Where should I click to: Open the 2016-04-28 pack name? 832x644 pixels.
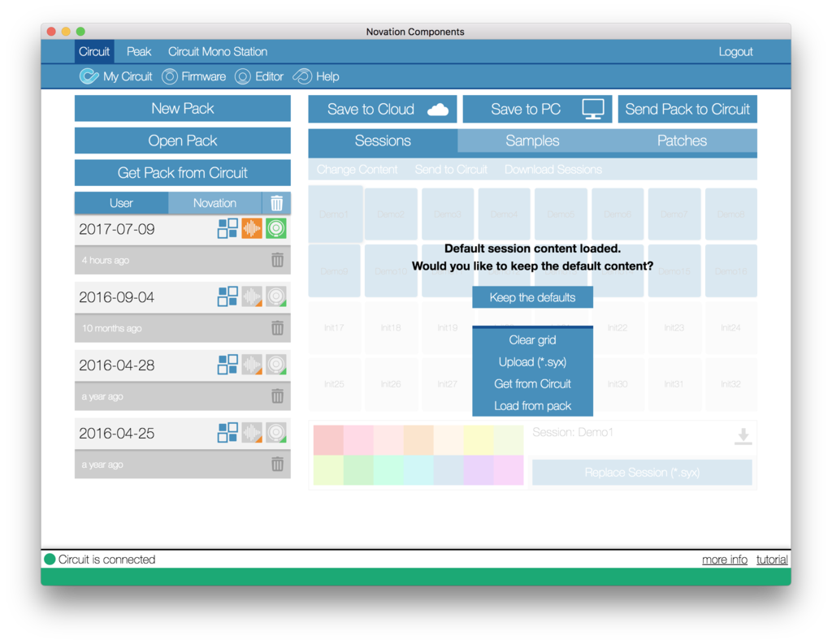point(117,365)
